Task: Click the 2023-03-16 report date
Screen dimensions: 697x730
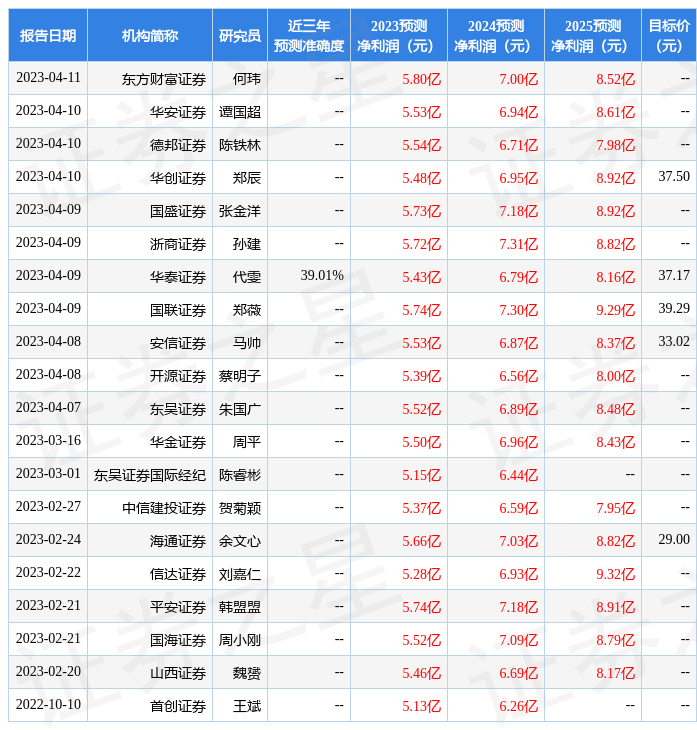Action: pos(48,440)
